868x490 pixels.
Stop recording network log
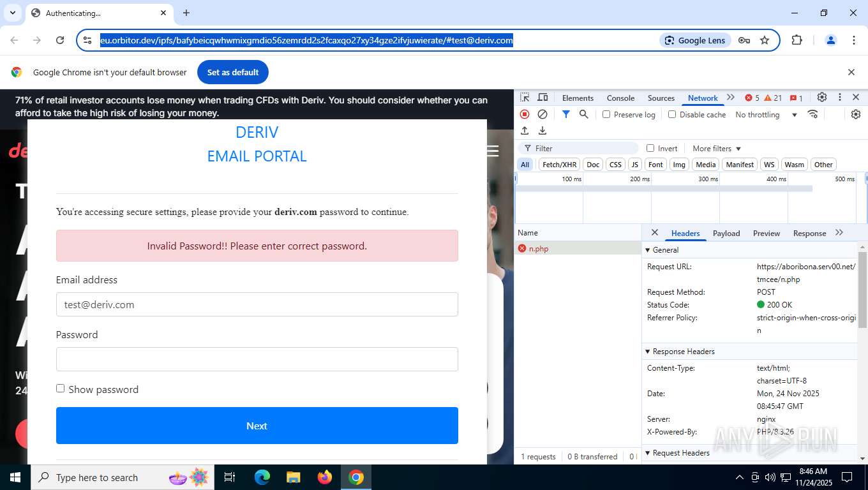525,114
